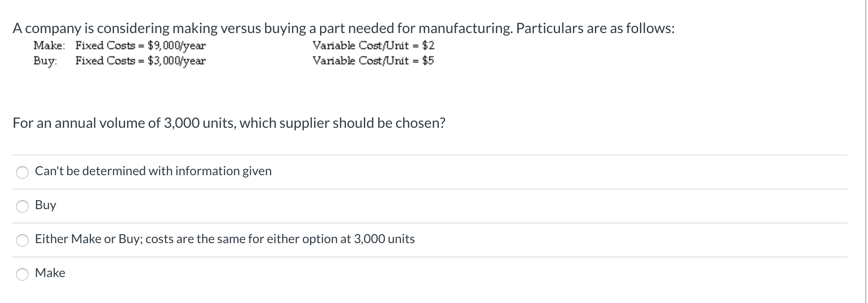Select the "Make" answer option
The width and height of the screenshot is (868, 303).
click(x=50, y=273)
